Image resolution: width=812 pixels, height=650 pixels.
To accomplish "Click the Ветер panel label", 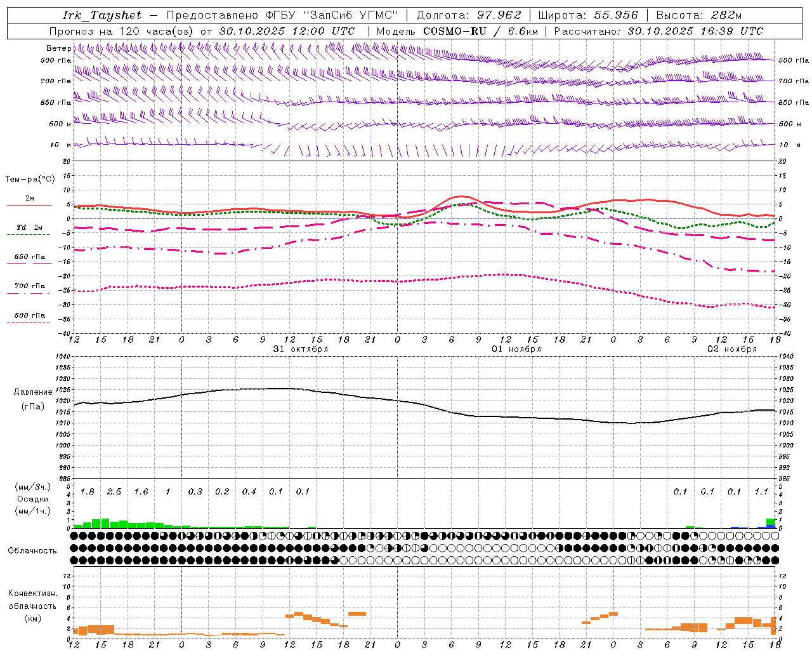I will (58, 48).
